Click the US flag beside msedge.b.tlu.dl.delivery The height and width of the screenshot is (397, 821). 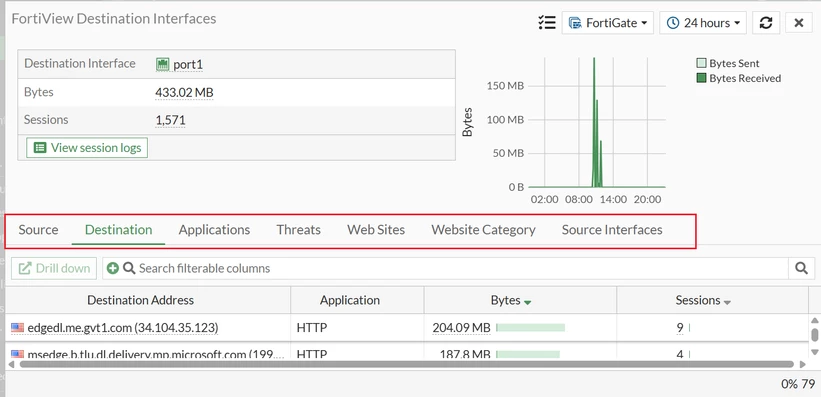pos(17,354)
